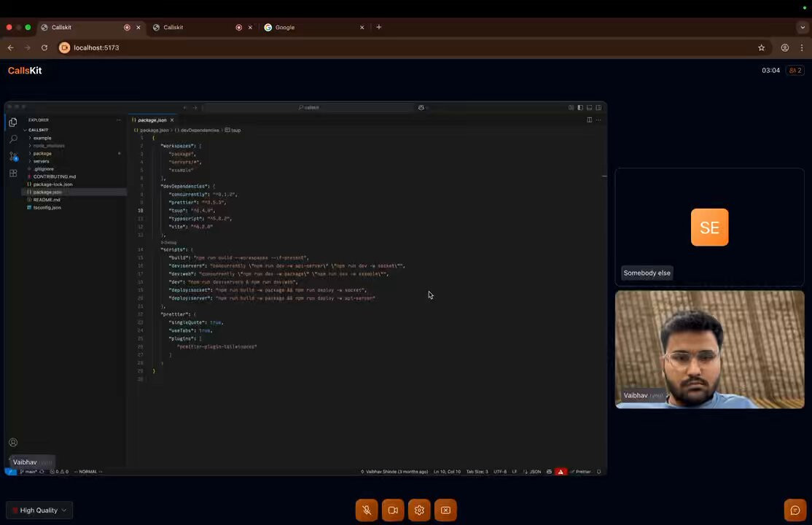Click the participants count badge

click(795, 71)
